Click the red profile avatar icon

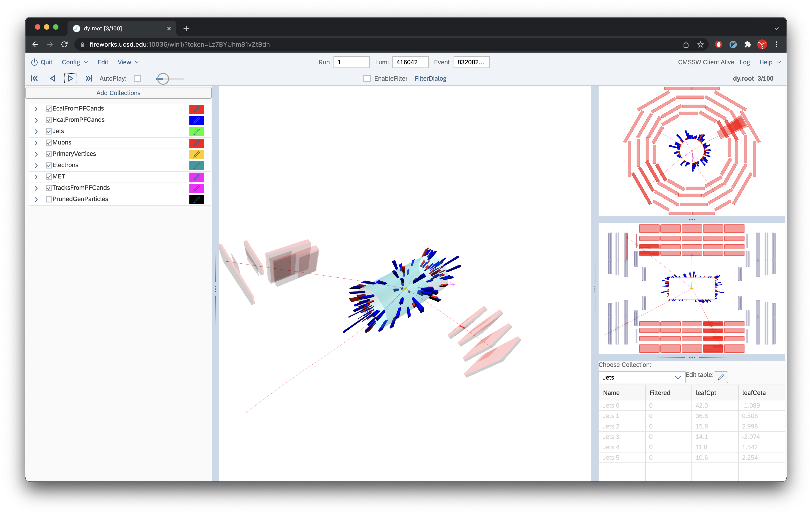click(x=762, y=44)
